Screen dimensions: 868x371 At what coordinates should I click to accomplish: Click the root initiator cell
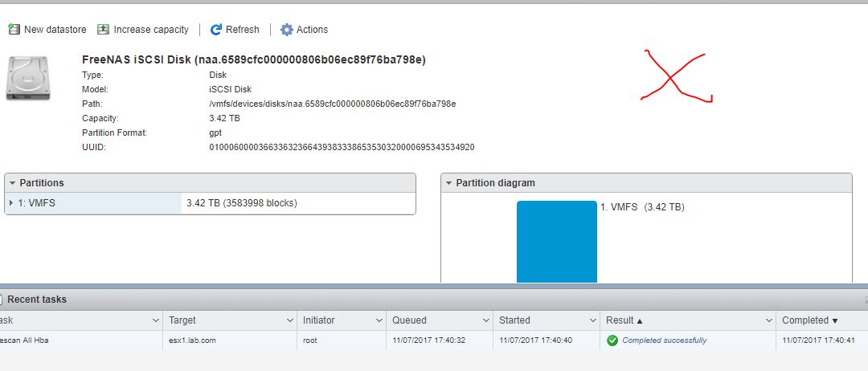[x=310, y=340]
